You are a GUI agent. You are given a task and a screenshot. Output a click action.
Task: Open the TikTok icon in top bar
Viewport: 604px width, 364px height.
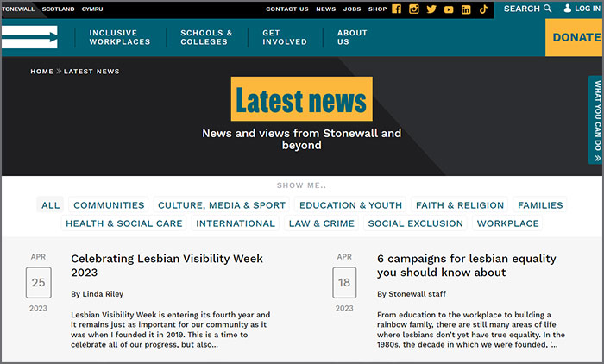(483, 9)
